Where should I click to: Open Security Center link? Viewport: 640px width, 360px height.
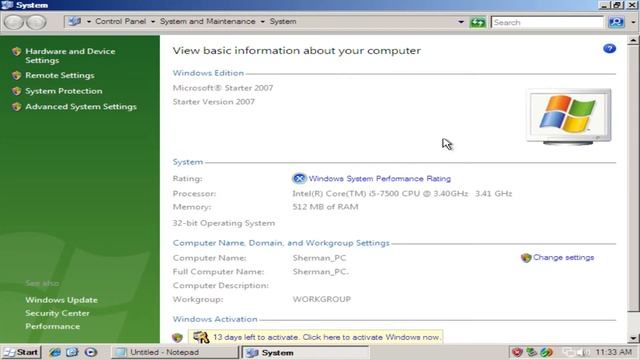[57, 313]
